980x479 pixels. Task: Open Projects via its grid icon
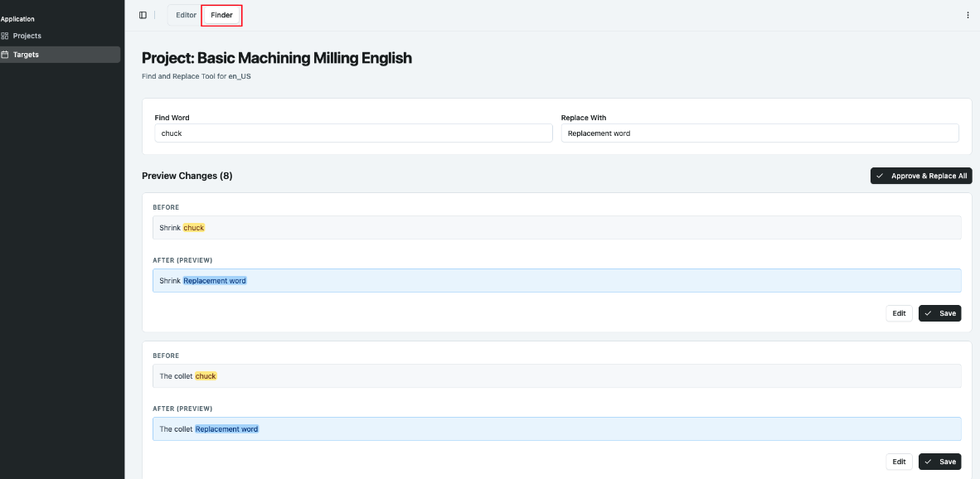point(5,36)
